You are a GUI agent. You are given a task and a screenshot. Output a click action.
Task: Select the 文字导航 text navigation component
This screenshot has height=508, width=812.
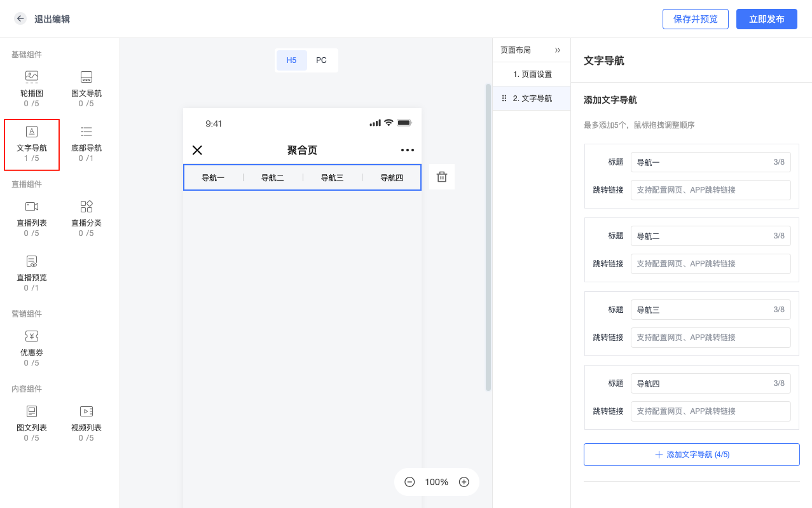pos(32,145)
